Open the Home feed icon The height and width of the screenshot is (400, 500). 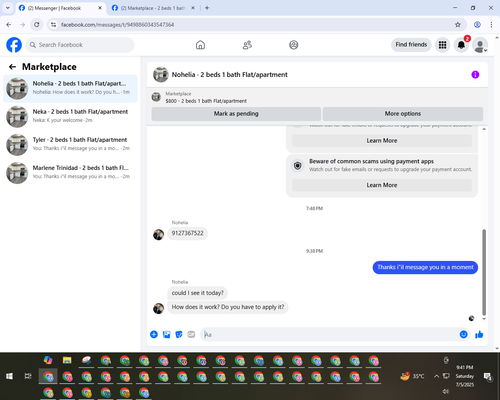coord(200,45)
